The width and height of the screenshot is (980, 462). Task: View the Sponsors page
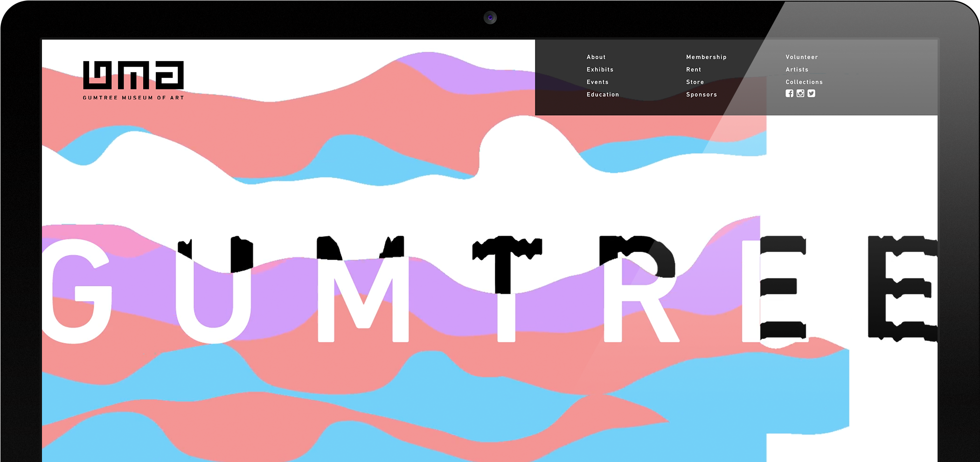click(702, 95)
